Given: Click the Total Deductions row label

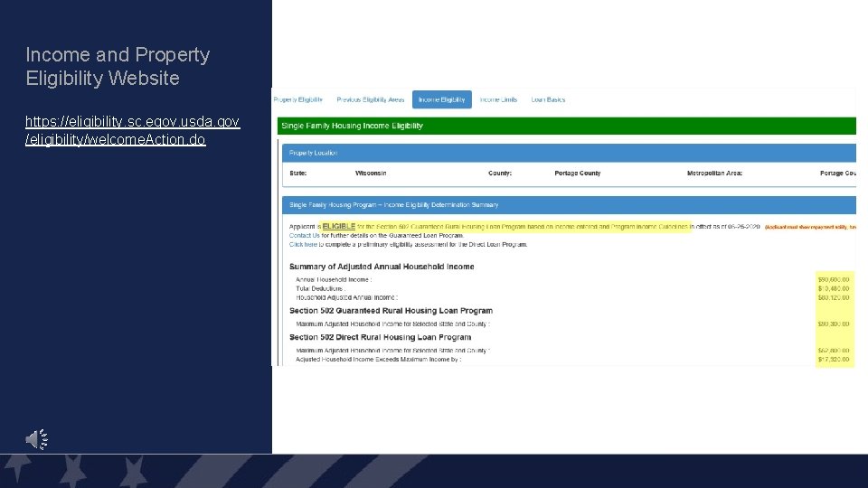Looking at the screenshot, I should (320, 288).
